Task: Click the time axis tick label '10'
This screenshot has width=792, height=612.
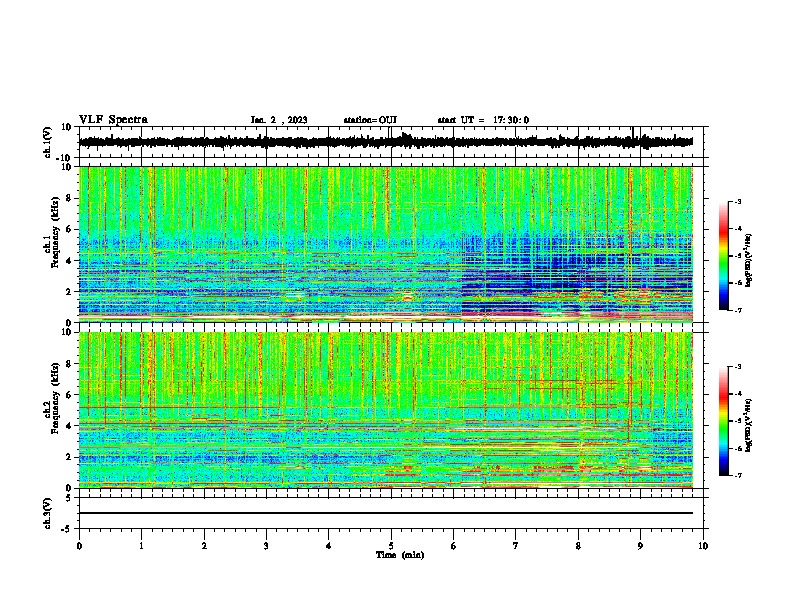Action: click(703, 546)
